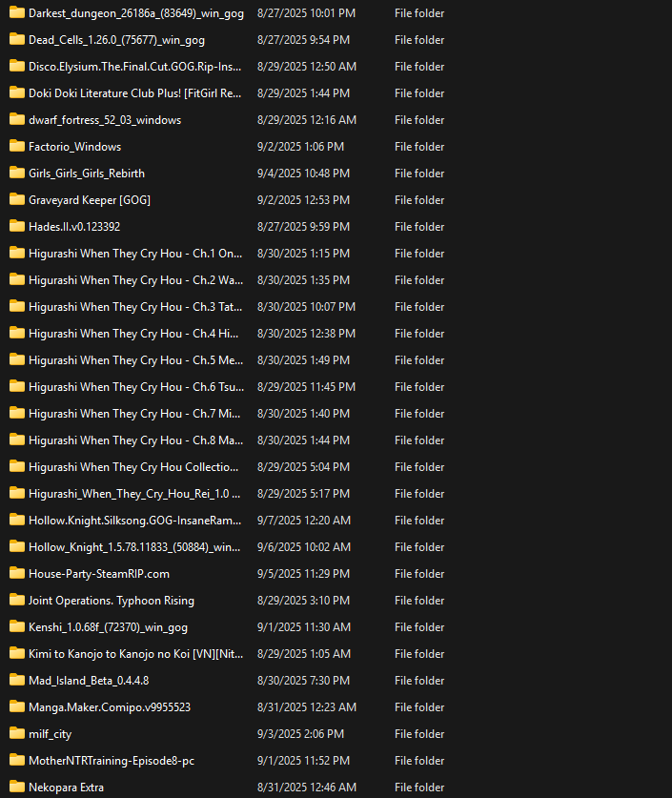672x798 pixels.
Task: Select Disco.Elysium.The.Final.Cut folder name
Action: [134, 67]
